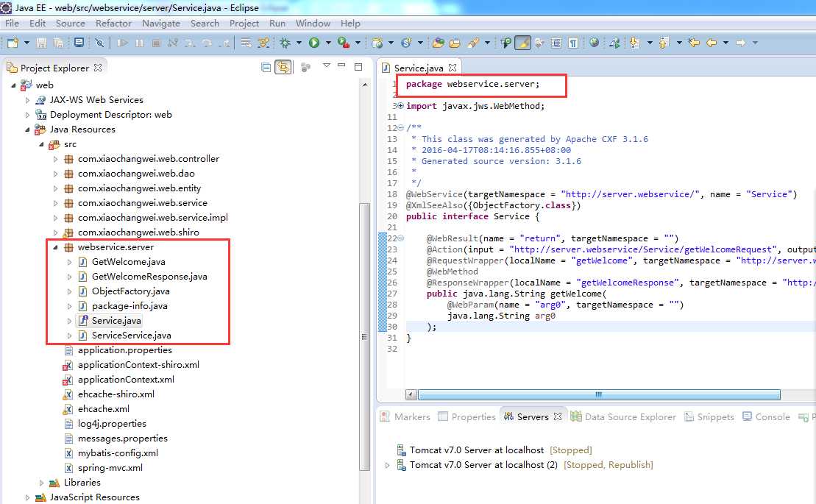Expand Deployment Descriptor: web node
816x504 pixels.
(x=27, y=115)
